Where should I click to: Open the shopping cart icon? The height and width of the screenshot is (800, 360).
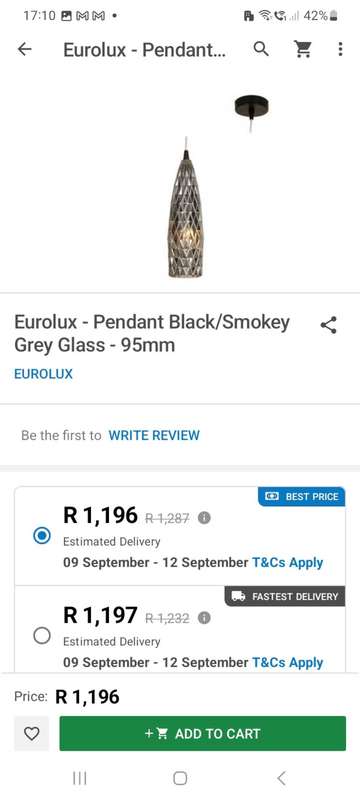[303, 49]
